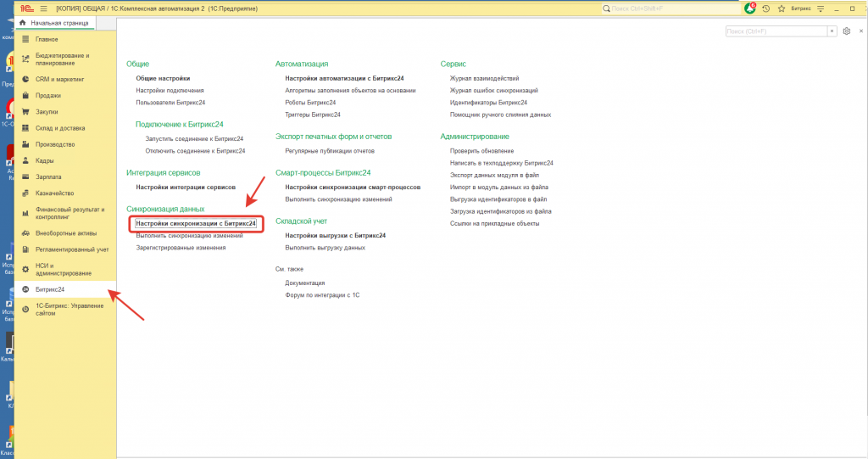This screenshot has width=868, height=459.
Task: Open the history clock icon
Action: [x=766, y=8]
